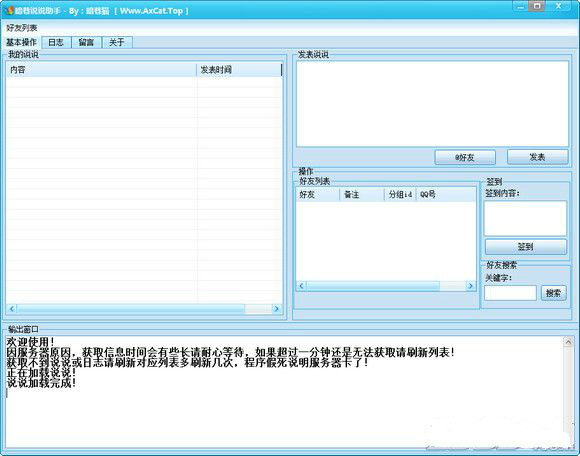Click inside the 发表说说 text area
580x456 pixels.
click(x=432, y=104)
